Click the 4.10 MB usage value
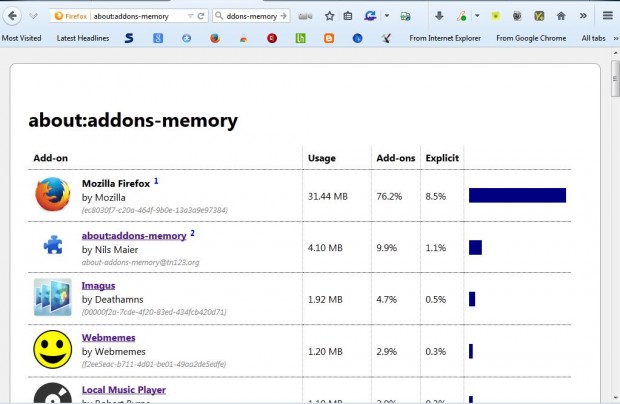The width and height of the screenshot is (620, 404). (x=325, y=248)
